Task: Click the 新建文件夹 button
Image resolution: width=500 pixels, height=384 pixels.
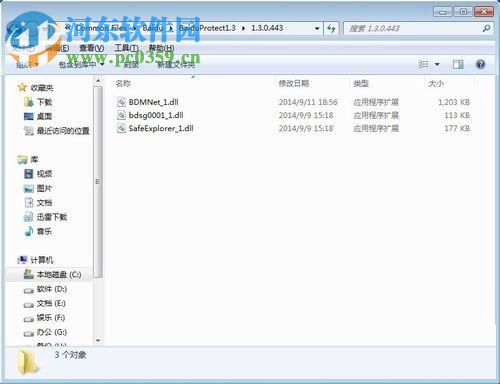Action: [176, 64]
